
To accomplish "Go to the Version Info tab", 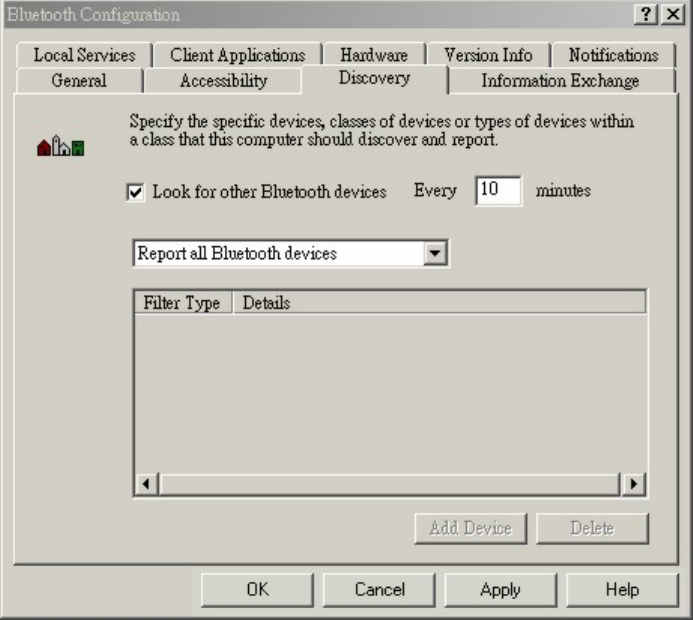I will [x=488, y=55].
